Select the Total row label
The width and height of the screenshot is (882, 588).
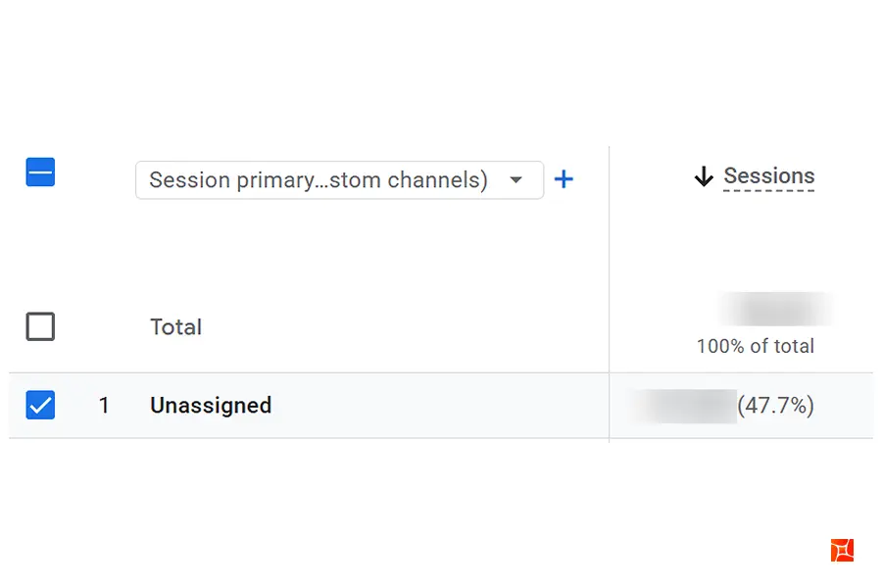tap(176, 327)
